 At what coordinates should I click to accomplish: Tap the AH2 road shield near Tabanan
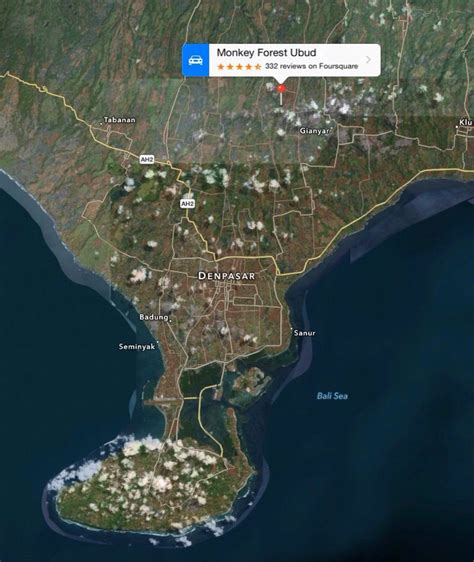[x=147, y=159]
